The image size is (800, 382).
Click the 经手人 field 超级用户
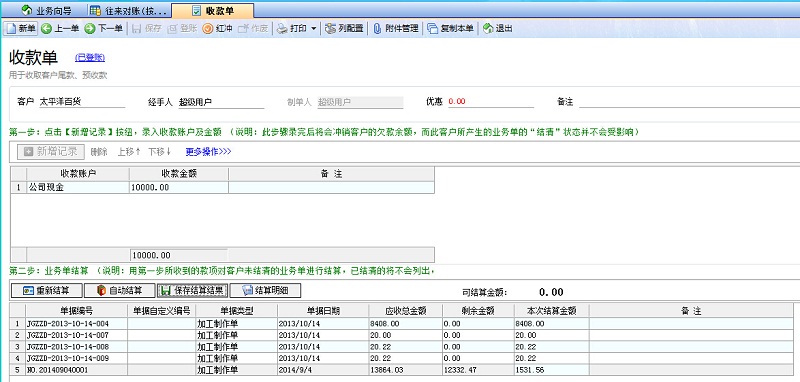tap(221, 101)
